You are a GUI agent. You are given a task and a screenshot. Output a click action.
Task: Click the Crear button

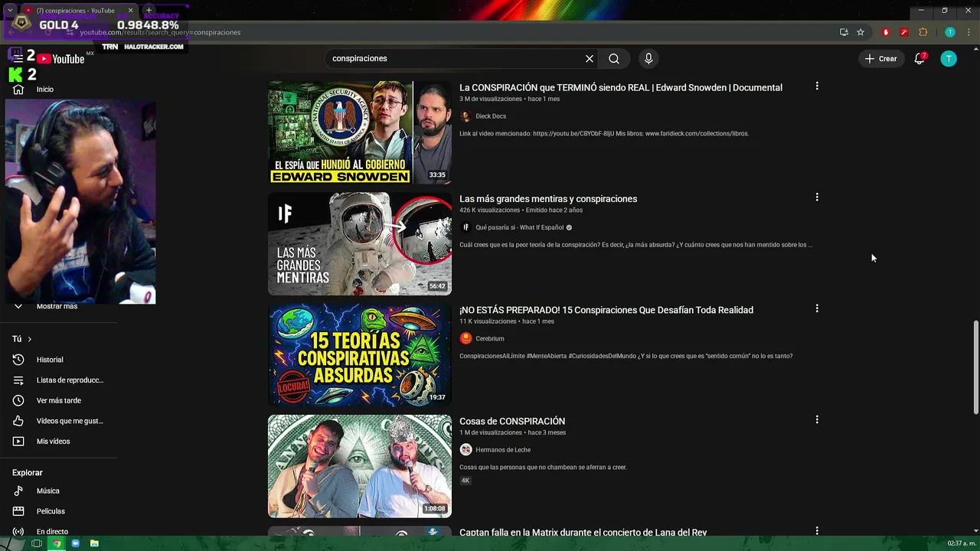880,59
